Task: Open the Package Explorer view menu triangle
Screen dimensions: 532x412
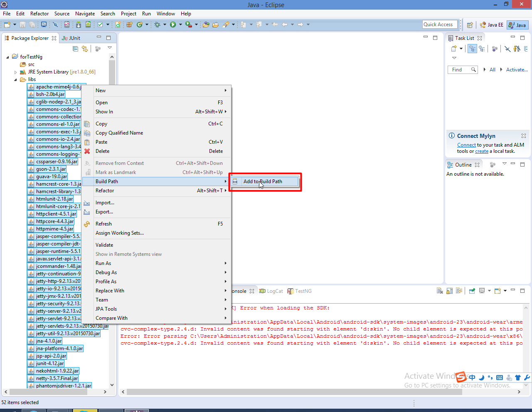Action: pyautogui.click(x=110, y=48)
